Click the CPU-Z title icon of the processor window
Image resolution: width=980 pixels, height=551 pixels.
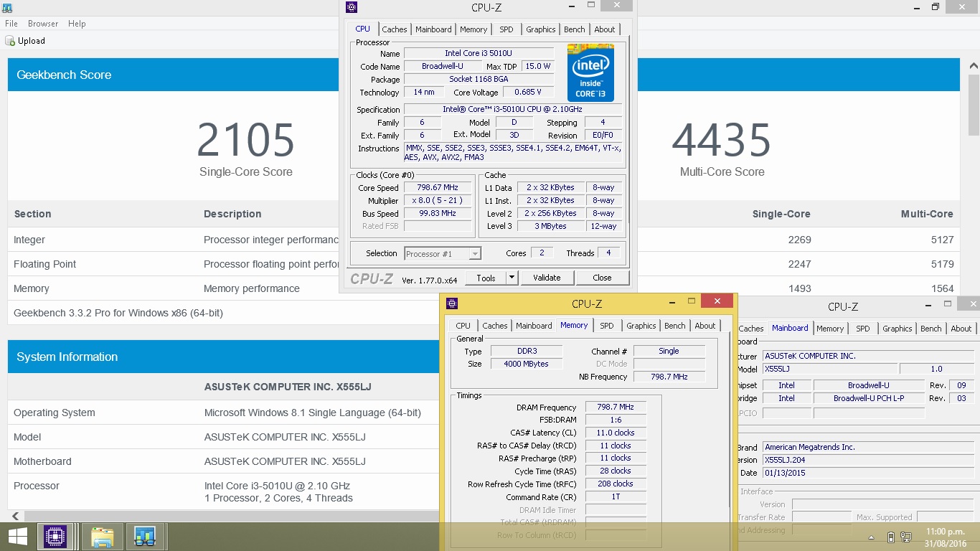pos(351,7)
